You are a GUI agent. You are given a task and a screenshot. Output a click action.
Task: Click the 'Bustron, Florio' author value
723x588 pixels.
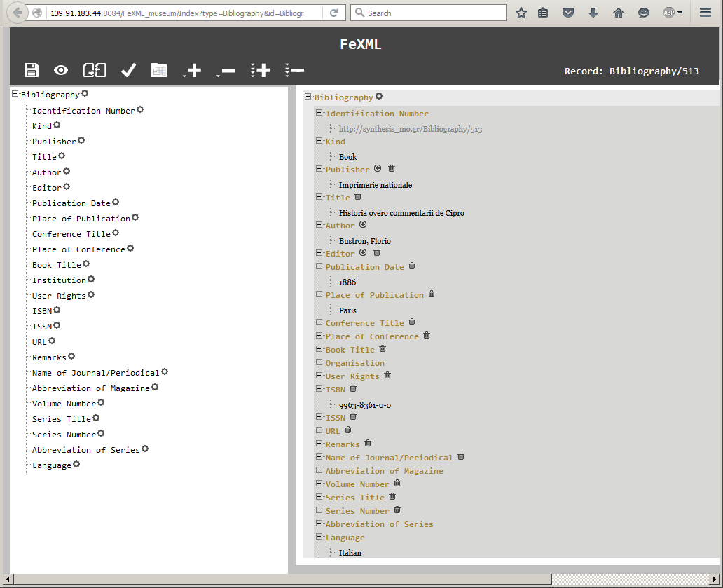pyautogui.click(x=365, y=241)
